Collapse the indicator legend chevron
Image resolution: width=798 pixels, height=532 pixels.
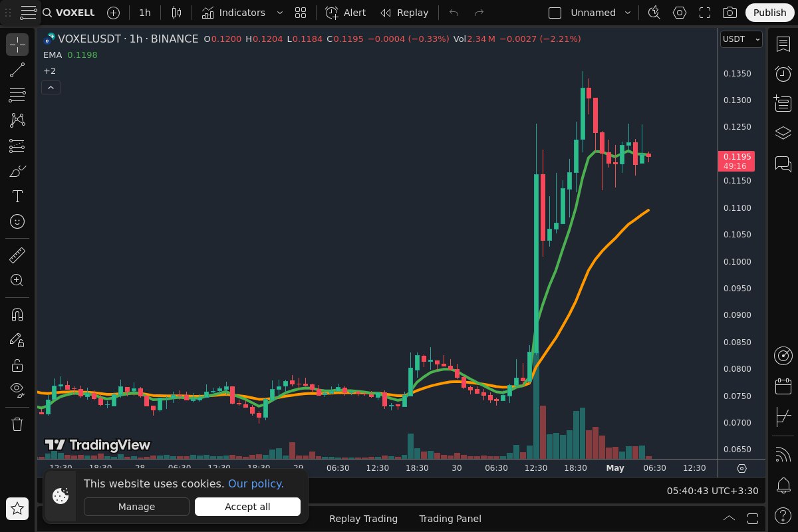(x=51, y=87)
